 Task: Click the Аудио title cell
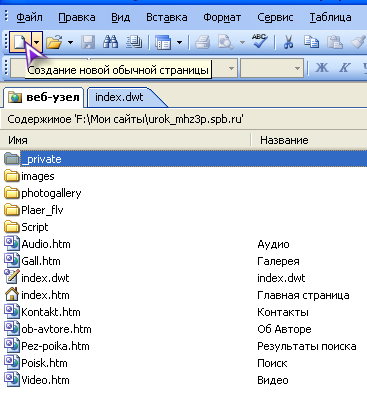click(273, 244)
